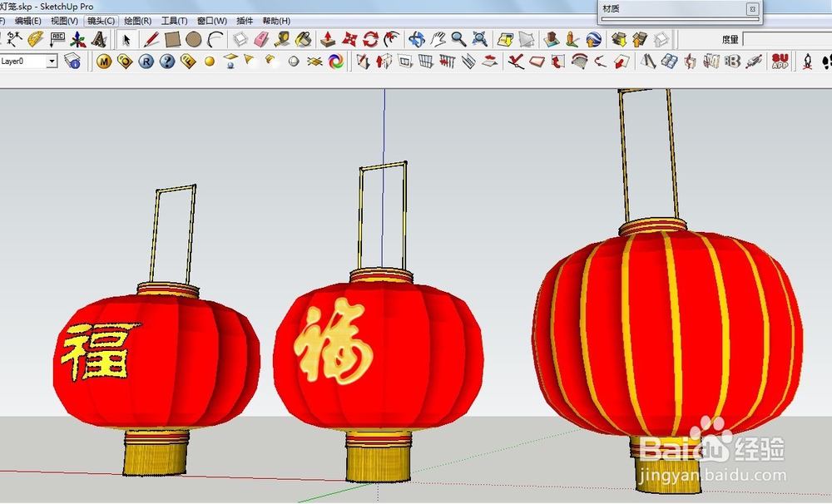
Task: Open the 帮助(H) menu
Action: [276, 21]
